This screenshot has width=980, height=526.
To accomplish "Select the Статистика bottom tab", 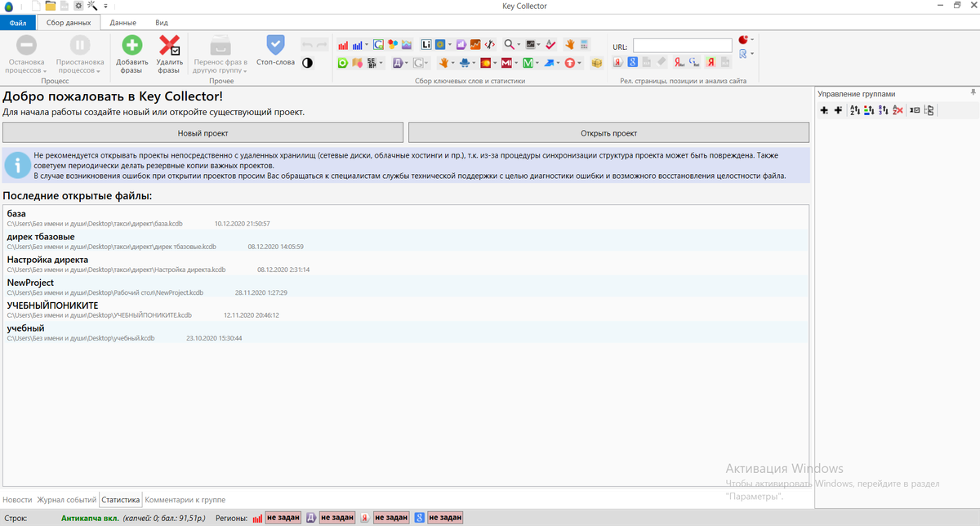I will point(121,499).
